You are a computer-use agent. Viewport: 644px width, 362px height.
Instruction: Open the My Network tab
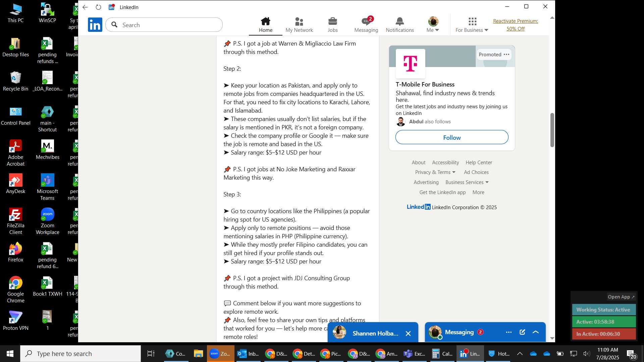(x=299, y=25)
